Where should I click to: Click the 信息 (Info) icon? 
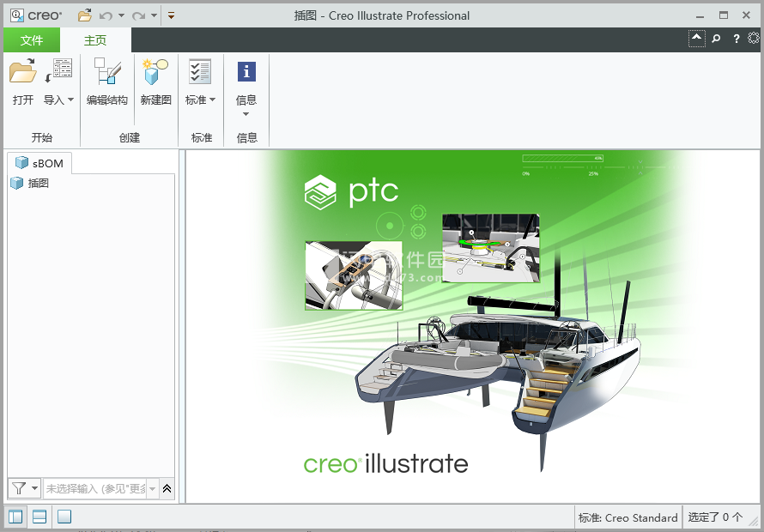click(x=246, y=71)
